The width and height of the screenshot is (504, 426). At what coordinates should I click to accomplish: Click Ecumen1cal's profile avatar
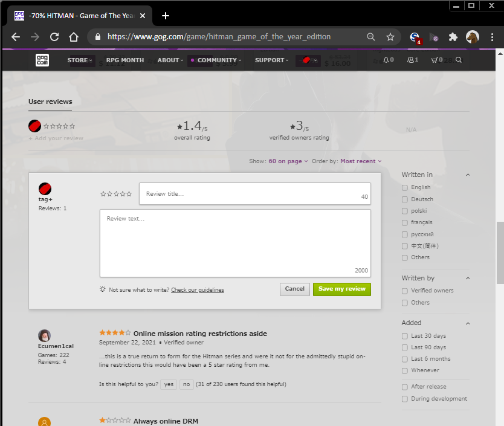click(x=44, y=335)
